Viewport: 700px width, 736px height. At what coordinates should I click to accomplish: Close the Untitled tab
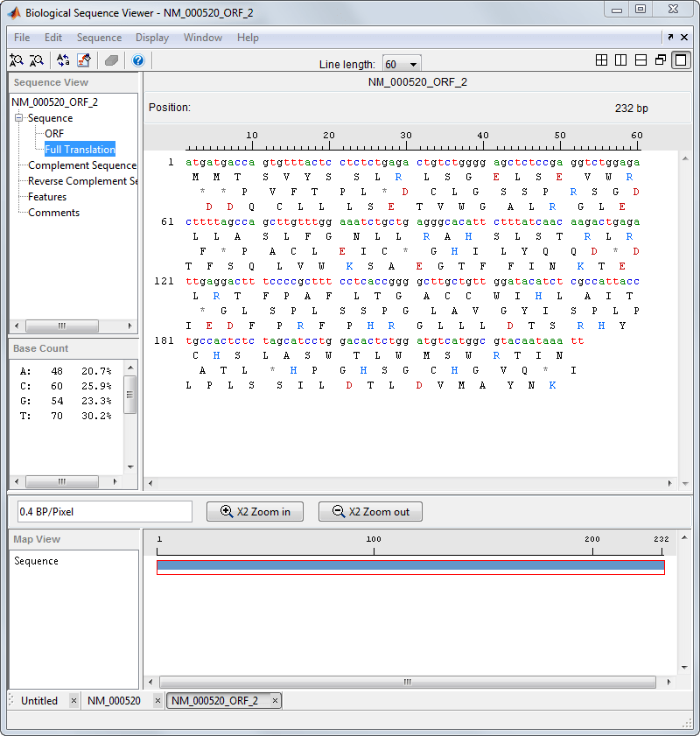pyautogui.click(x=73, y=701)
